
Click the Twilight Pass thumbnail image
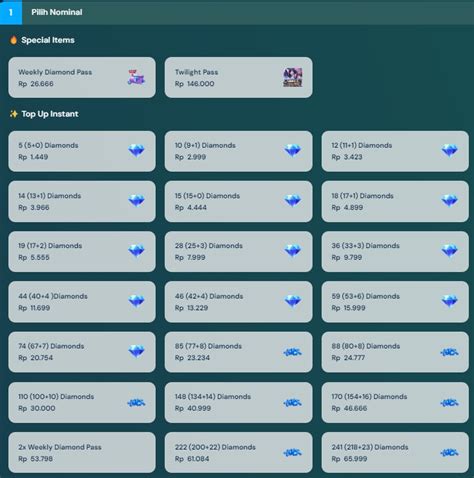(x=293, y=78)
